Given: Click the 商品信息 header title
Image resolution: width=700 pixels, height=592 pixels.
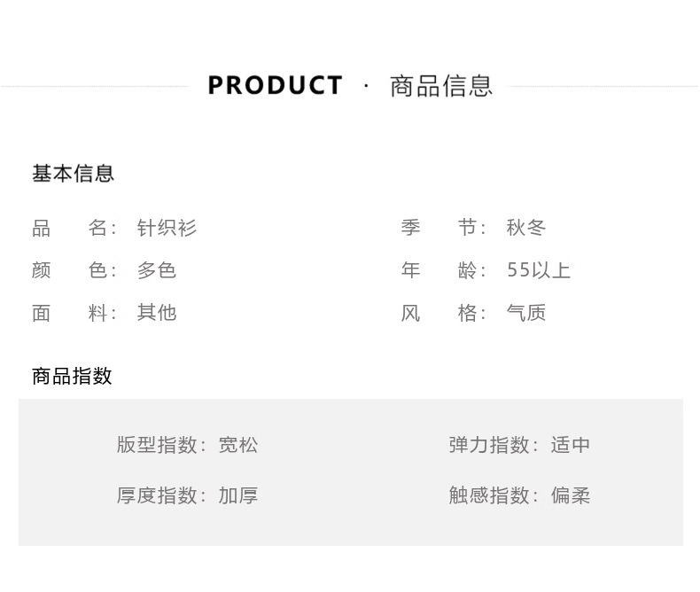Looking at the screenshot, I should [x=441, y=86].
